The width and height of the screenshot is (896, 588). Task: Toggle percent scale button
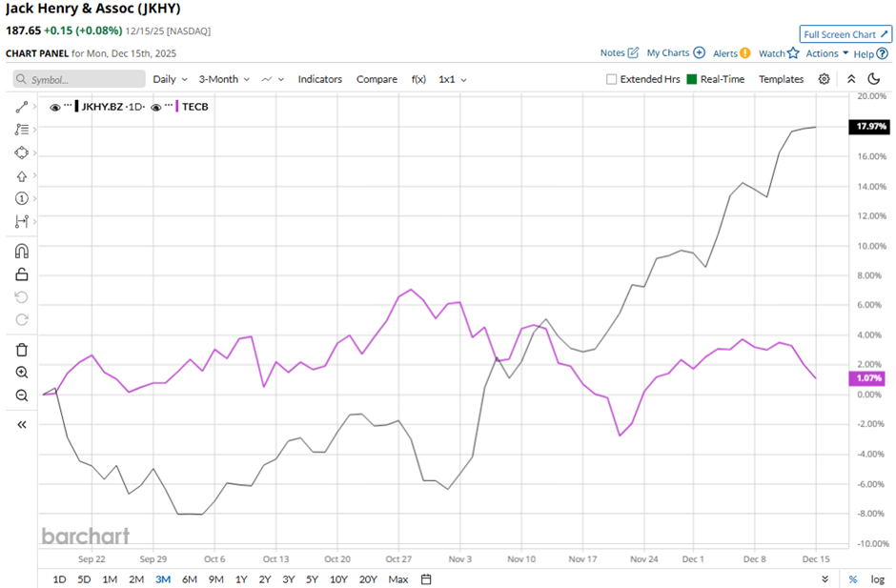(852, 579)
